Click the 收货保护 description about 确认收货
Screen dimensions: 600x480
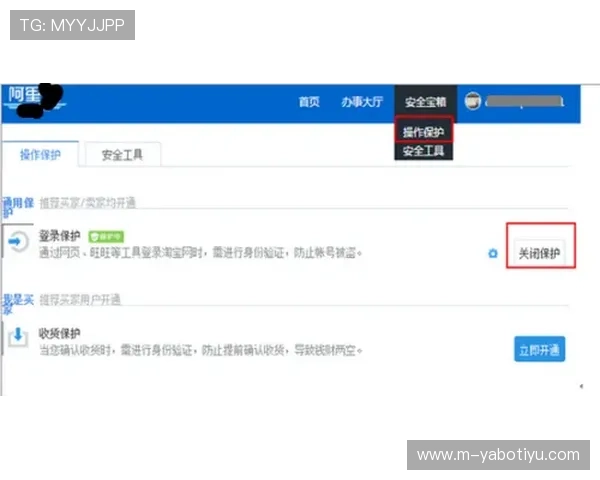click(201, 350)
